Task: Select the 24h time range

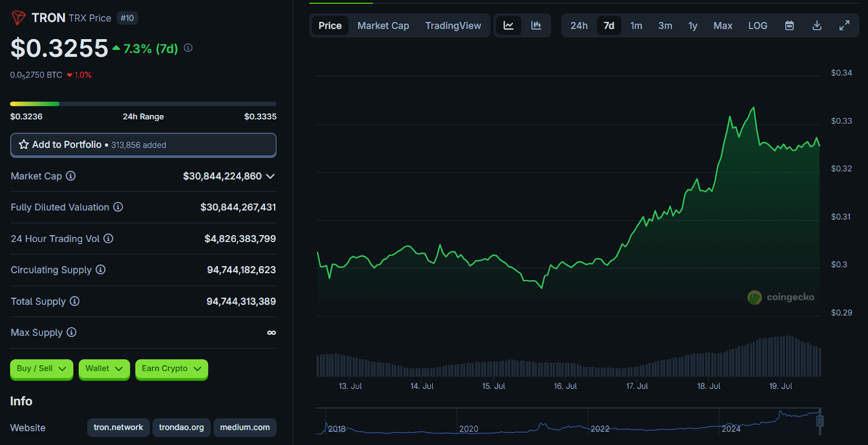Action: tap(579, 26)
